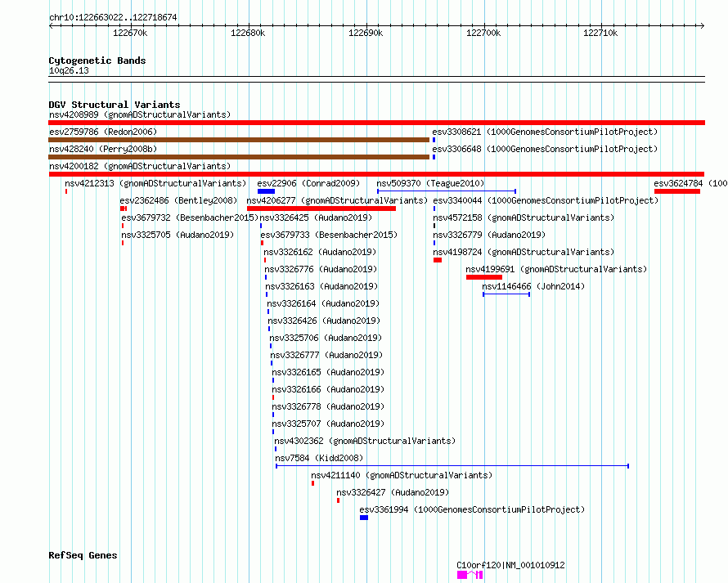Select the Cytogenetic Bands track title
The height and width of the screenshot is (583, 728).
pos(97,61)
